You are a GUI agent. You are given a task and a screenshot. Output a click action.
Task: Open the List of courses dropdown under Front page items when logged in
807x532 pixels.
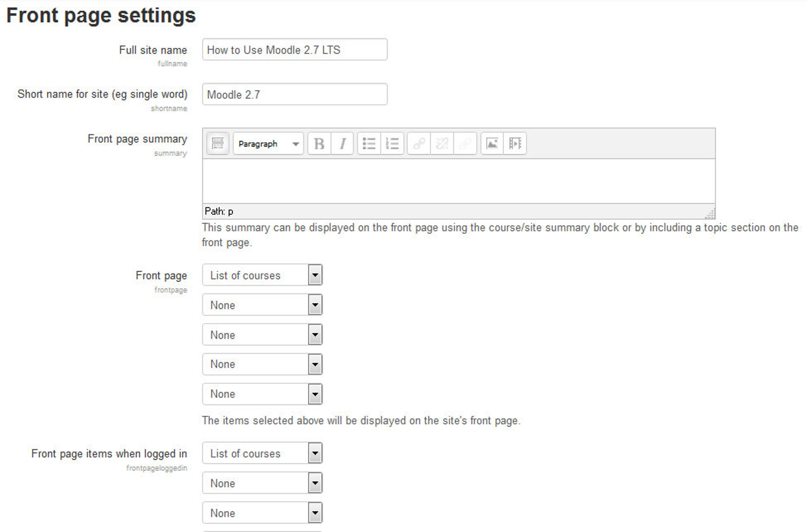pos(315,453)
